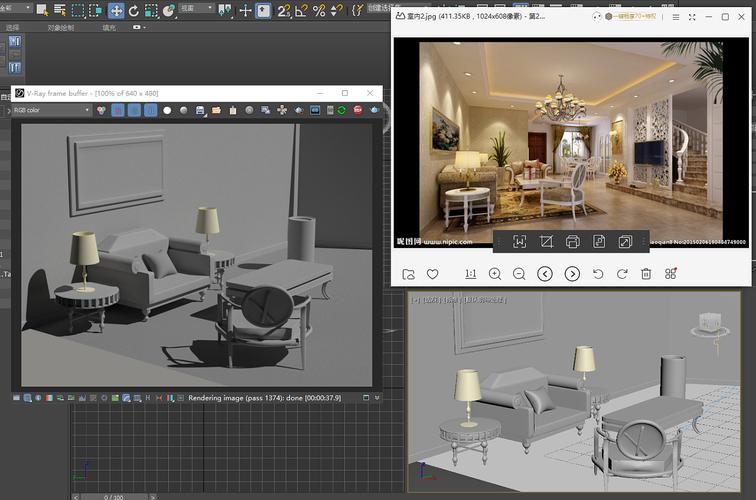The image size is (756, 500).
Task: Open photo viewer hamburger menu
Action: pos(676,17)
